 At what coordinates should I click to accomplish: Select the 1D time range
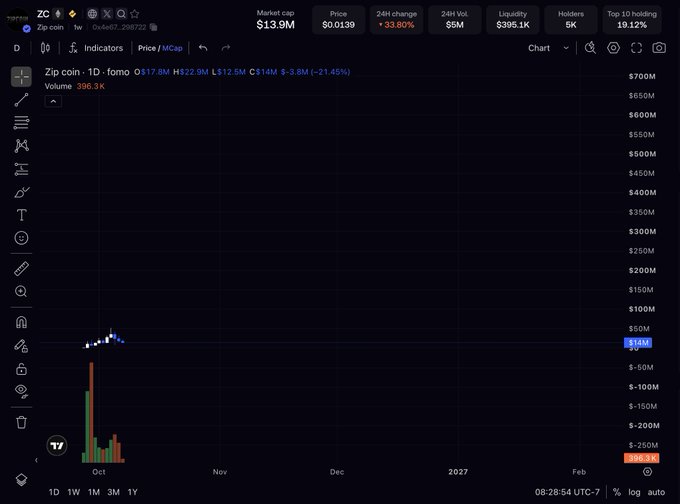click(x=54, y=492)
